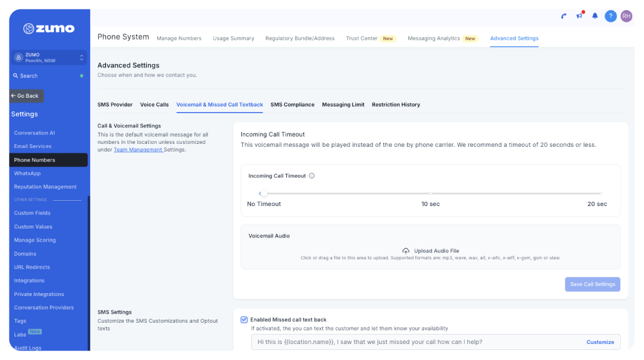Image resolution: width=644 pixels, height=360 pixels.
Task: Click the Zumo logo
Action: click(49, 28)
